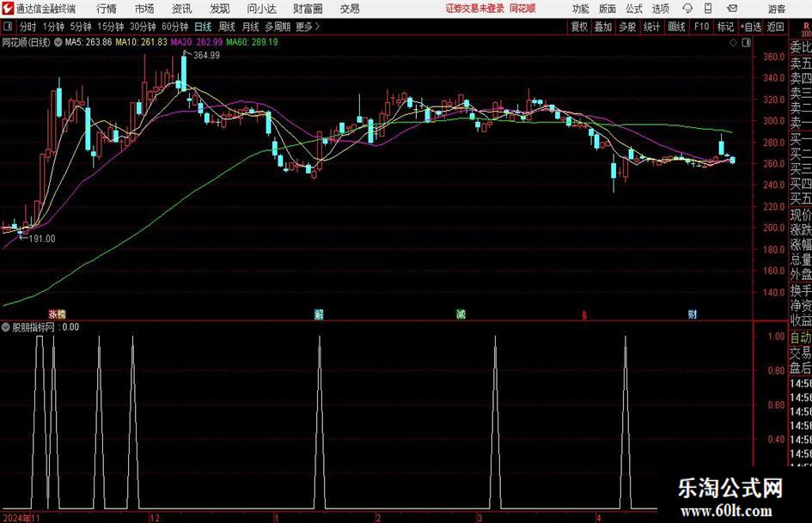Open the F10 company info button
This screenshot has height=523, width=812.
click(701, 27)
